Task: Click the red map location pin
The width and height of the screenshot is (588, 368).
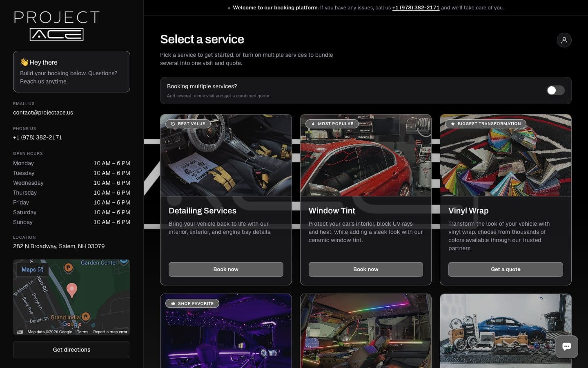Action: click(72, 289)
